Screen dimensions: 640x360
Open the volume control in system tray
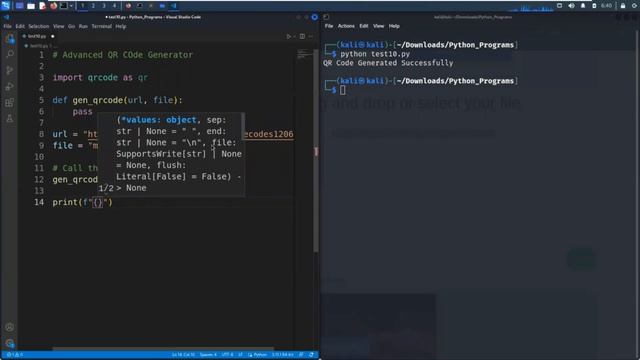(571, 6)
